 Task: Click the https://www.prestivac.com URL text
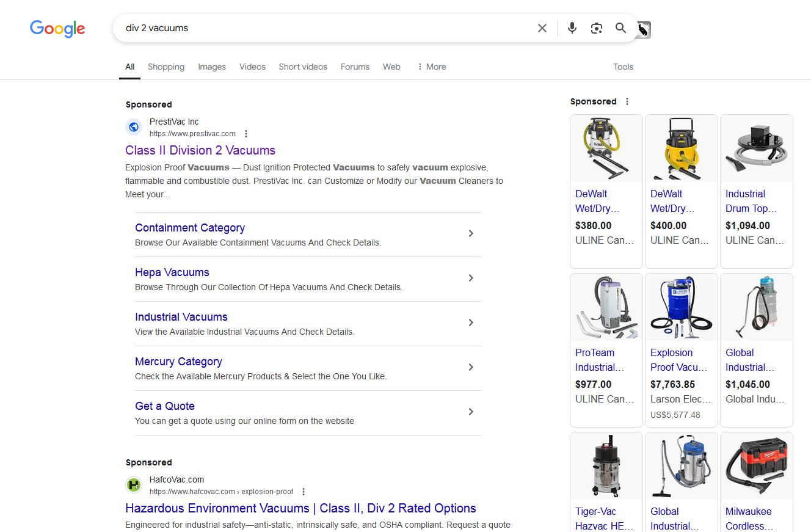coord(192,134)
